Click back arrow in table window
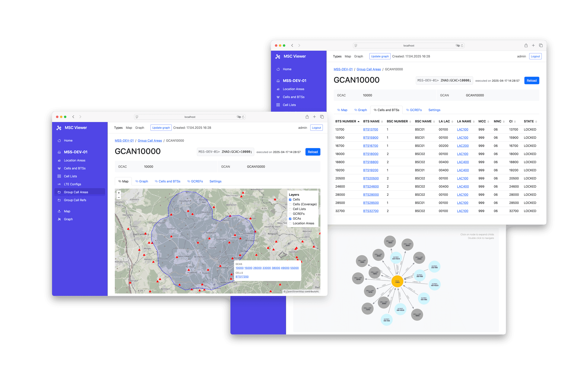The width and height of the screenshot is (588, 375). (x=292, y=46)
